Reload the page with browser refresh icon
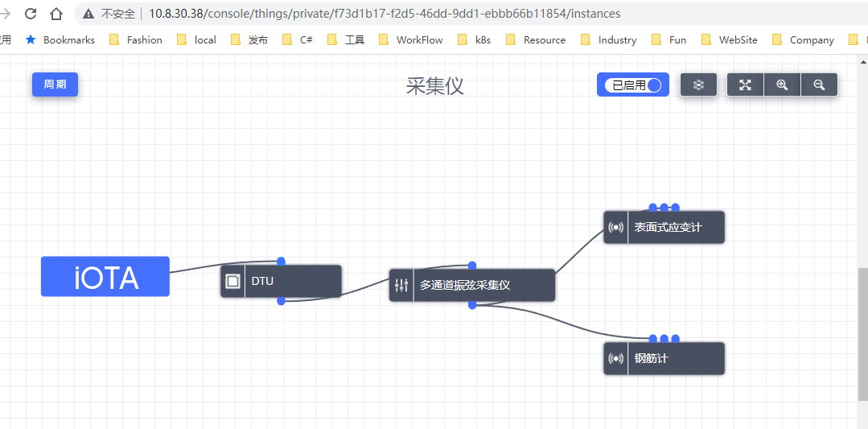The image size is (868, 429). point(31,14)
